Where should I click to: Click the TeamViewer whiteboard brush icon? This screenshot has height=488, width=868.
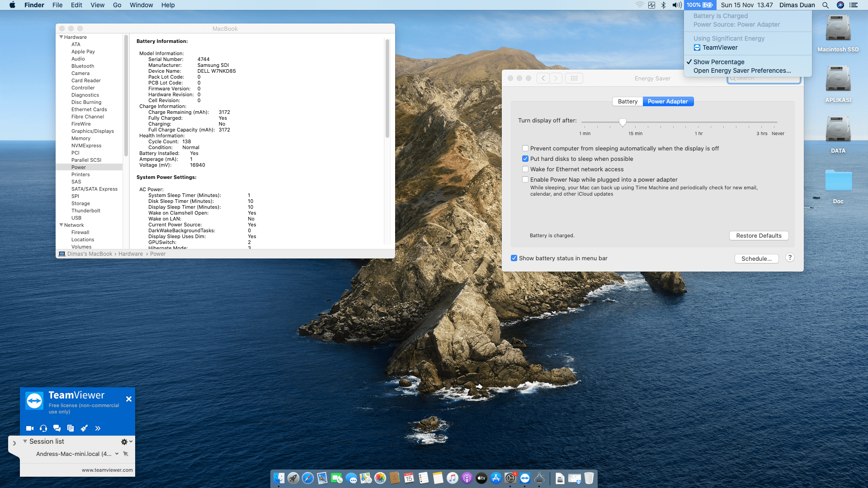84,428
